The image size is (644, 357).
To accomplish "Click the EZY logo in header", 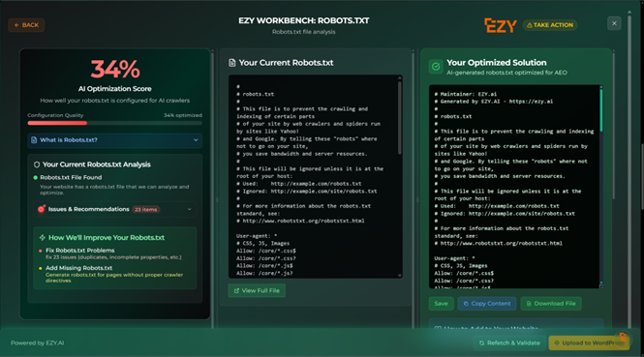I will click(x=501, y=25).
